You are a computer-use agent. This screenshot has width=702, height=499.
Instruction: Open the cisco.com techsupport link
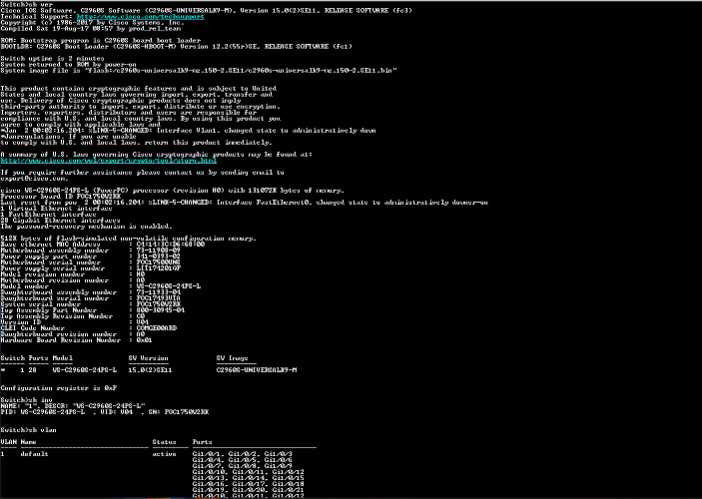coord(140,17)
